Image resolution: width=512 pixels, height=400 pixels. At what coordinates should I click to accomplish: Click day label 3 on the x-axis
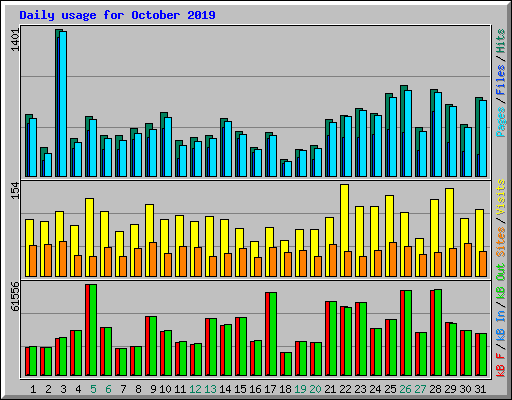(63, 389)
